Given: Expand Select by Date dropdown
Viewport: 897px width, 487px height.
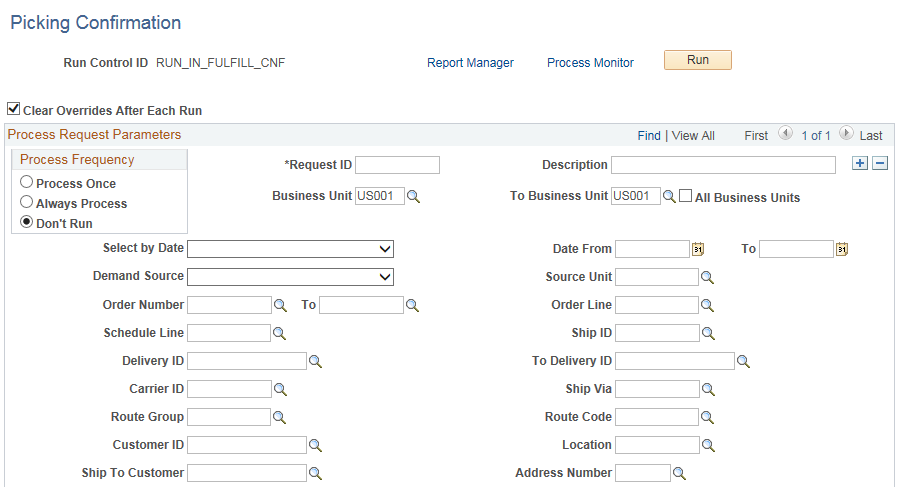Looking at the screenshot, I should click(291, 249).
